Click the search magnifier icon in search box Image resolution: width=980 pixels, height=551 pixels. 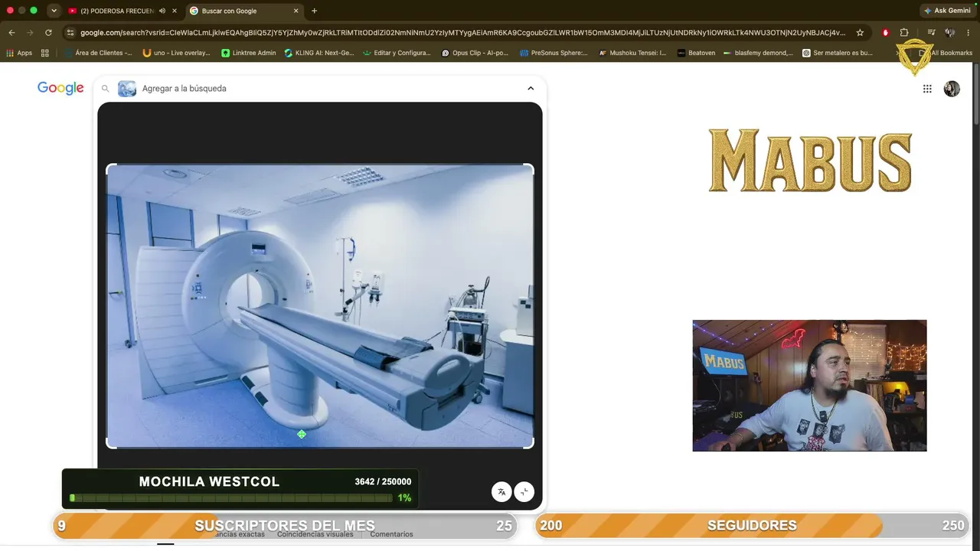point(106,89)
